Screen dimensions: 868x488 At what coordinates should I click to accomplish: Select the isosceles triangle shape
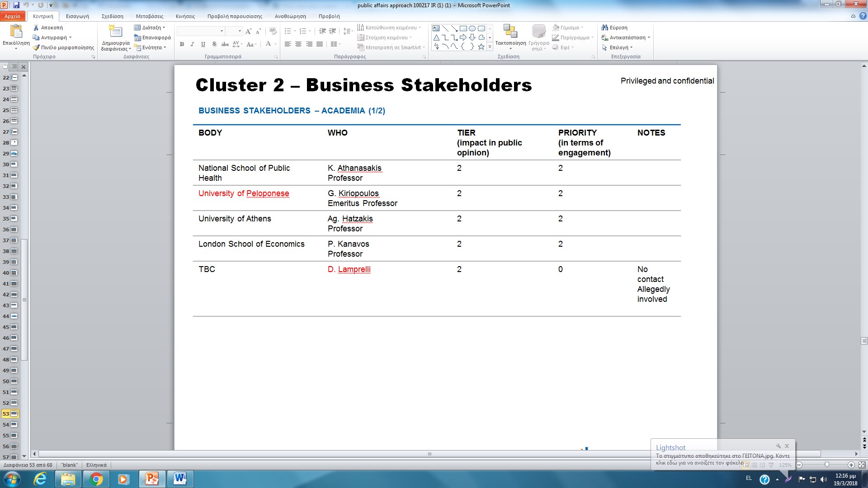tap(436, 38)
